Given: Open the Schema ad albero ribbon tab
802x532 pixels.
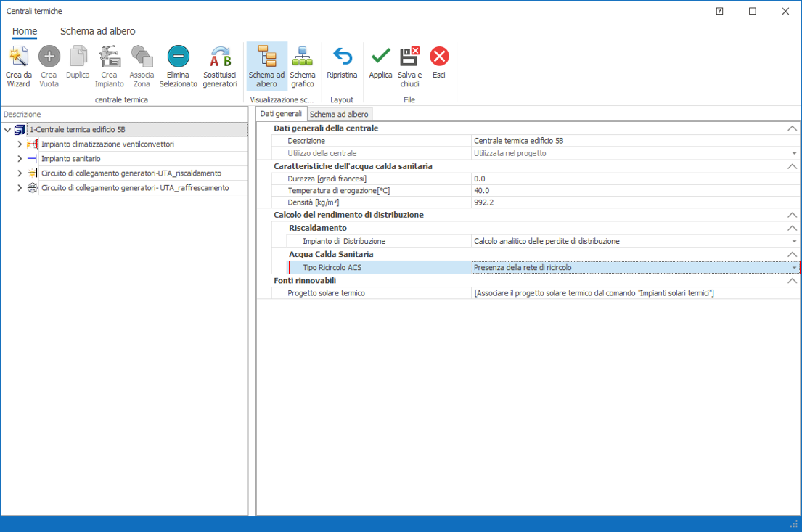Looking at the screenshot, I should coord(98,31).
